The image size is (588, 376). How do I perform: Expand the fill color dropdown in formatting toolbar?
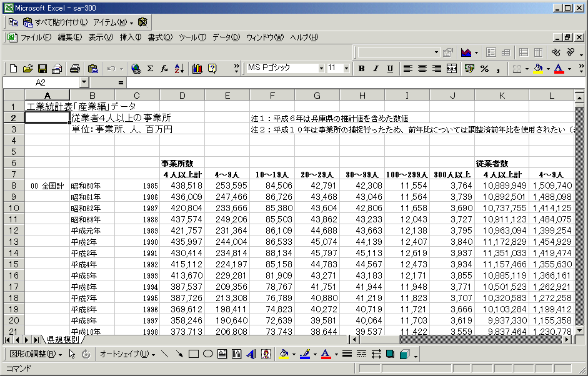548,69
